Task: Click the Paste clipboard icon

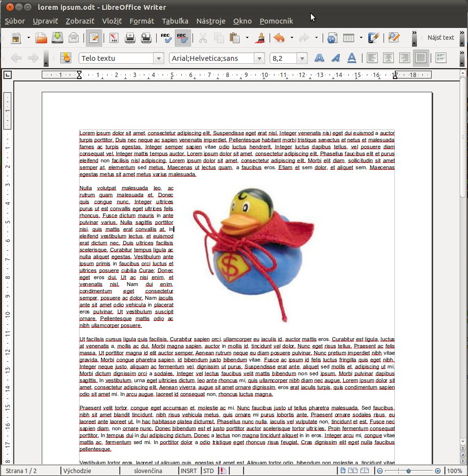Action: pos(234,38)
